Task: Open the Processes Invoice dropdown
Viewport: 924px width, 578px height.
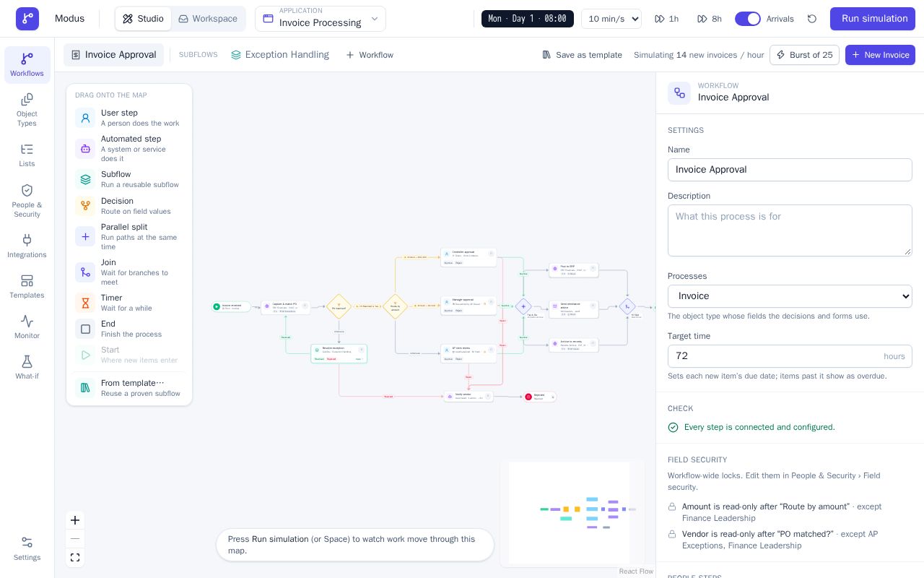Action: [x=790, y=296]
